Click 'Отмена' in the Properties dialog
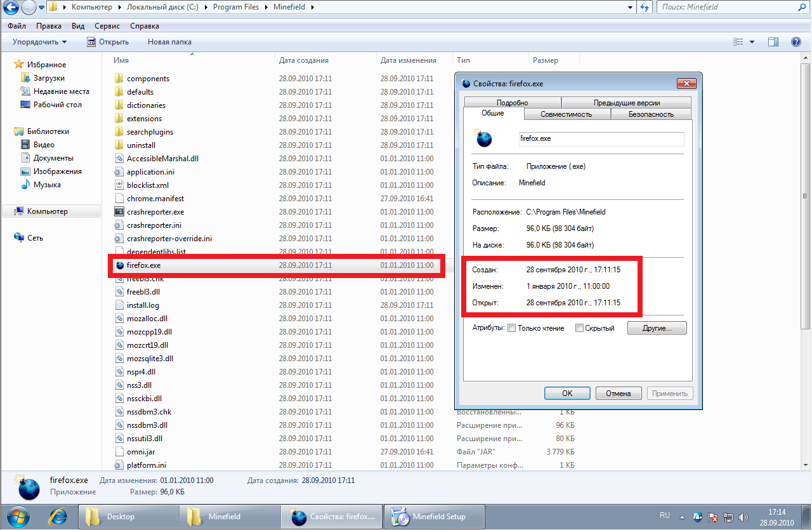812x530 pixels. pos(619,394)
